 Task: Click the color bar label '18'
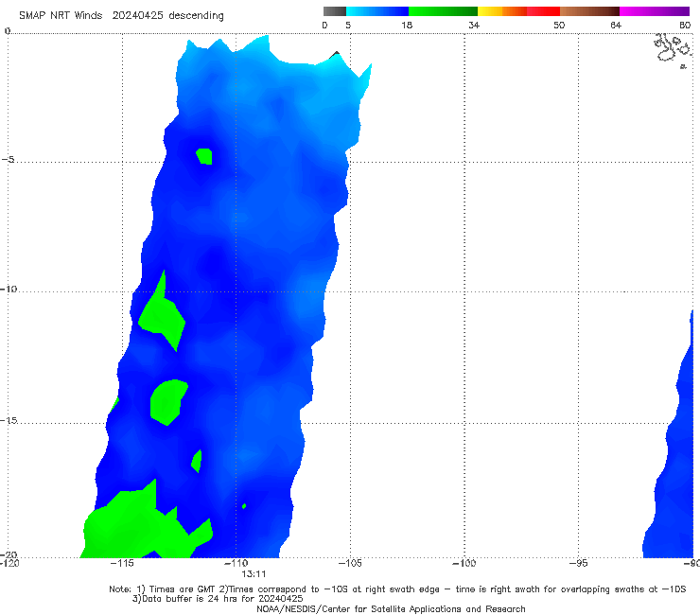click(x=407, y=25)
